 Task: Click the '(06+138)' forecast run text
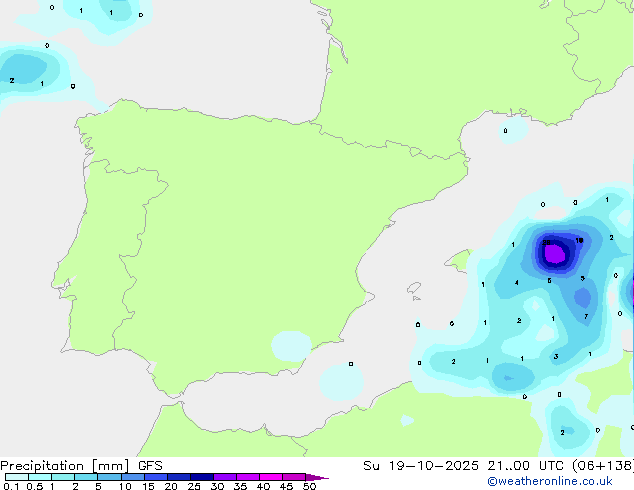click(603, 466)
